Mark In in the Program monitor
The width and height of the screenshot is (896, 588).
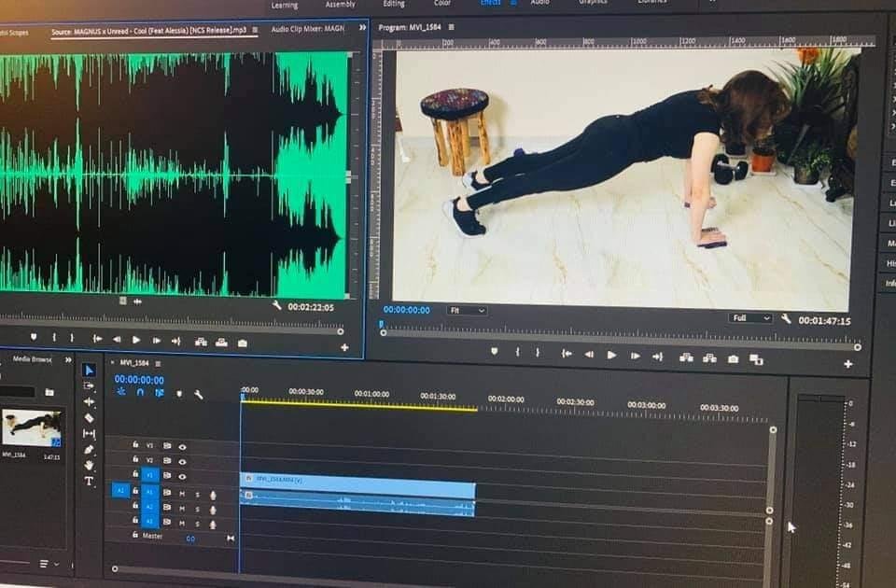[x=518, y=353]
